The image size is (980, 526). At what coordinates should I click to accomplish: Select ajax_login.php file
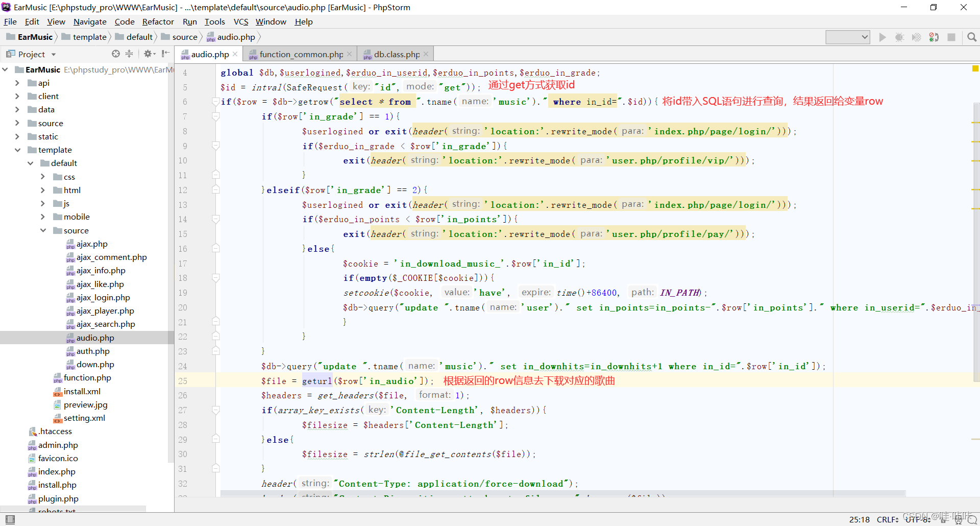tap(98, 297)
